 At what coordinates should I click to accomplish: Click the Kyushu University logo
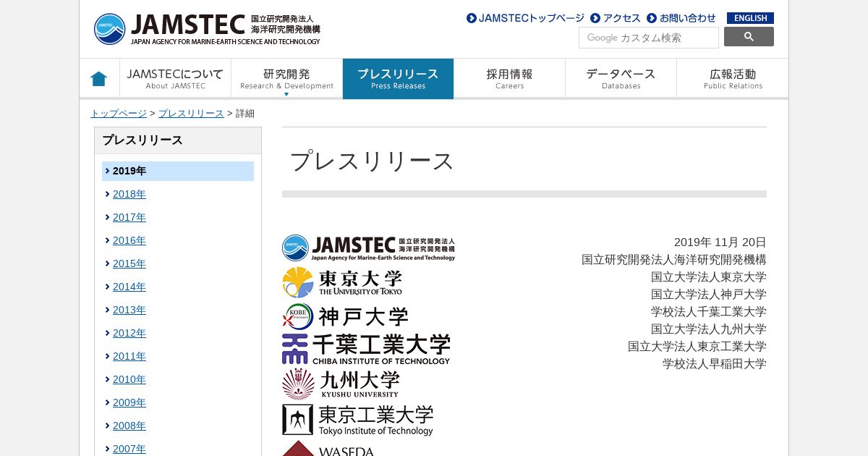coord(341,384)
